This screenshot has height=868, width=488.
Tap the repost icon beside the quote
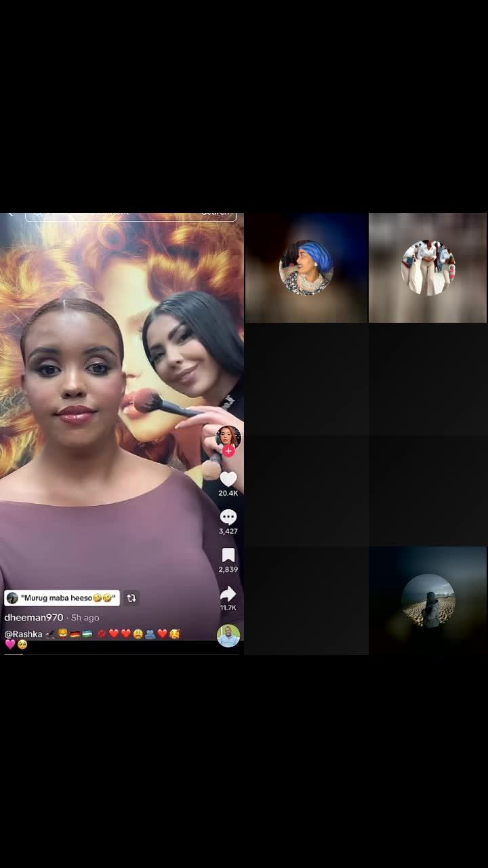(x=131, y=598)
